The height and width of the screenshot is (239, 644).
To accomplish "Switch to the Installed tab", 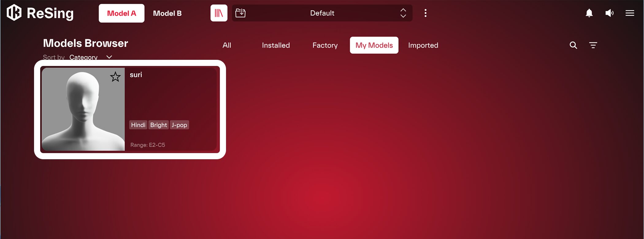I will point(276,45).
